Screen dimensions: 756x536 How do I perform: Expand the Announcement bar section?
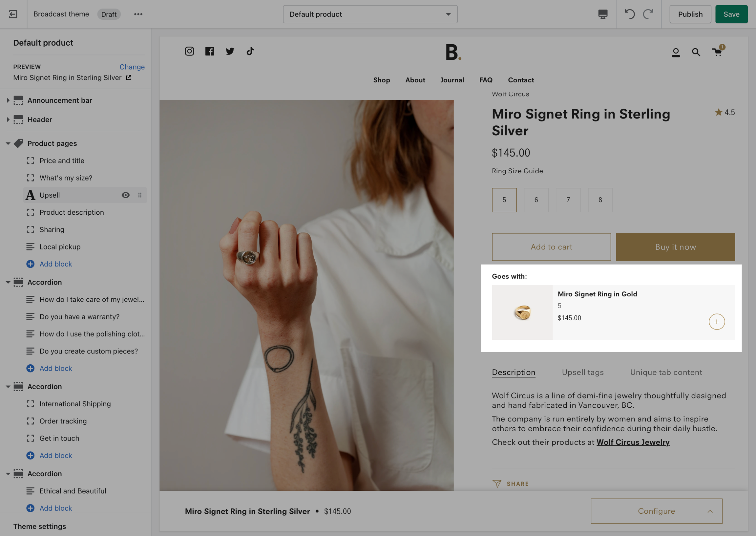(8, 100)
